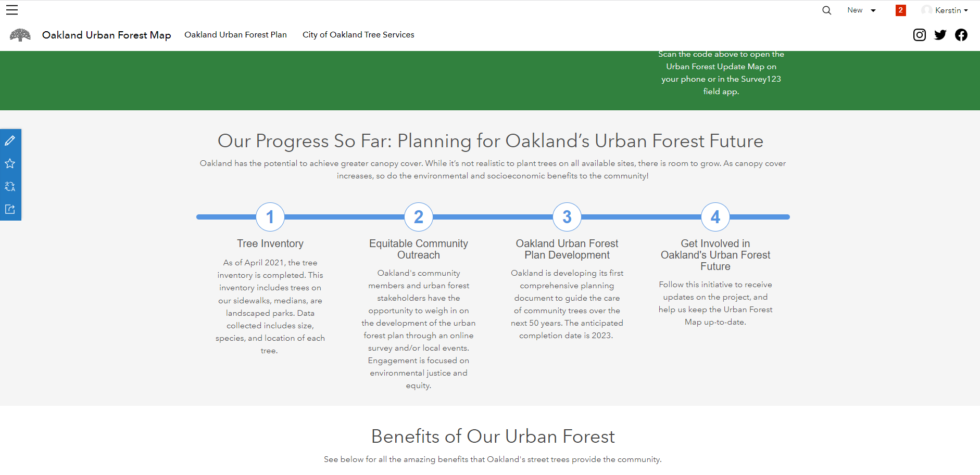
Task: Select step 3 circle on timeline
Action: [x=567, y=217]
